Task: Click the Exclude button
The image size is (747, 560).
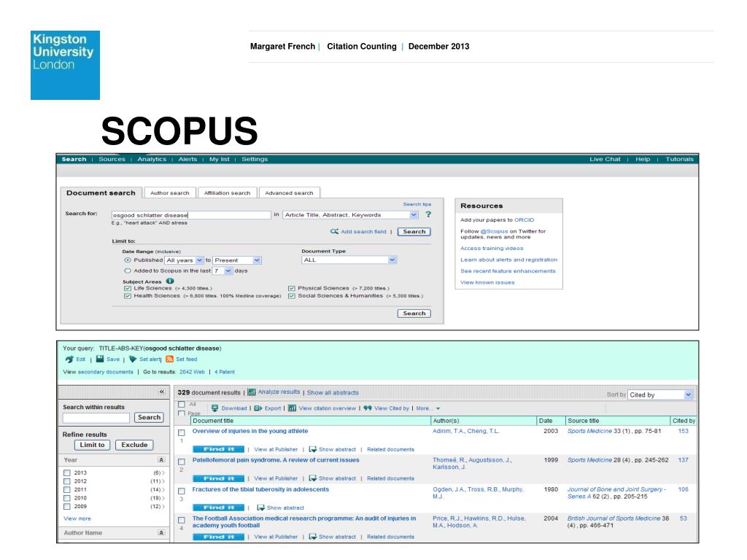Action: click(134, 445)
